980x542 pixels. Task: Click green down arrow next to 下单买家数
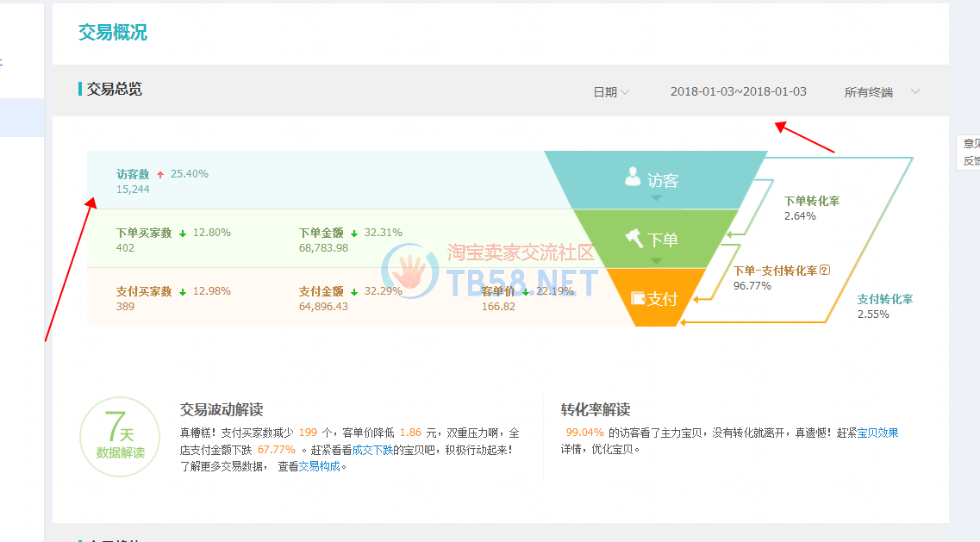pyautogui.click(x=183, y=234)
